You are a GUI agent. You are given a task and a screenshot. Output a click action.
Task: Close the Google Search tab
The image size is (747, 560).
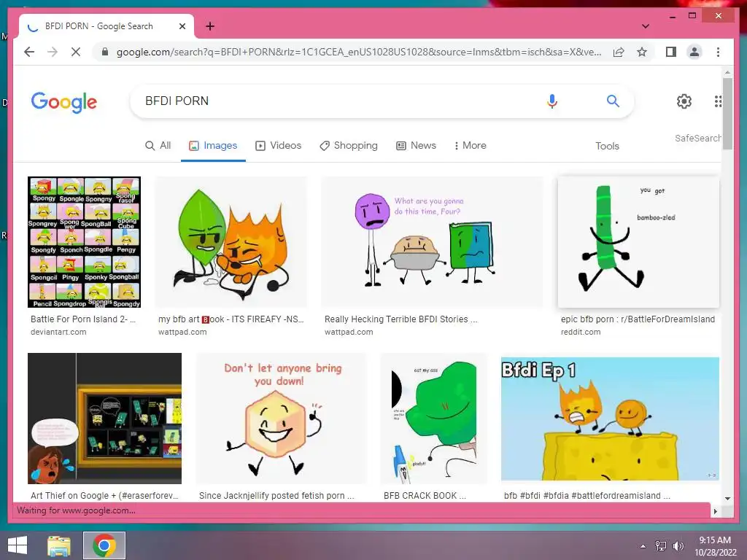[x=182, y=26]
